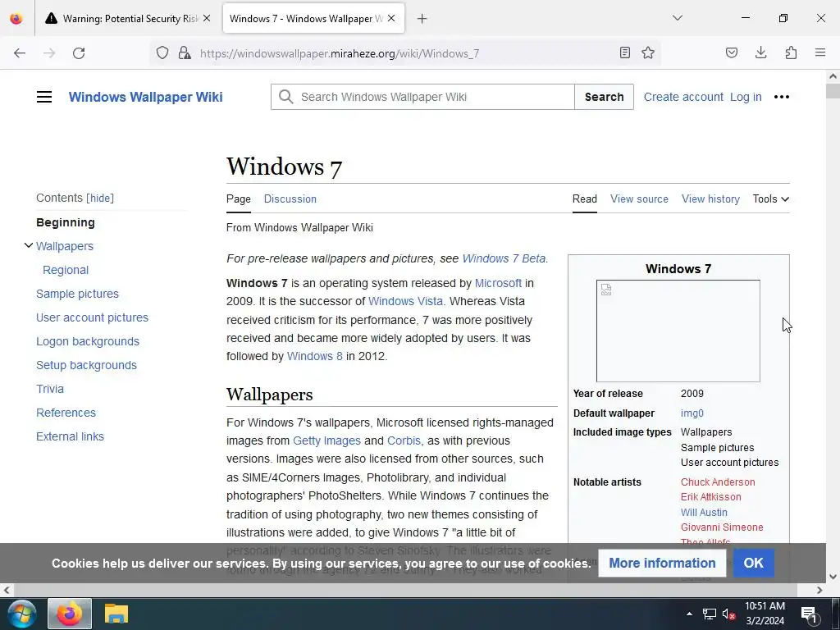Click the vertical page scrollbar thumb
Viewport: 840px width, 630px height.
[833, 90]
